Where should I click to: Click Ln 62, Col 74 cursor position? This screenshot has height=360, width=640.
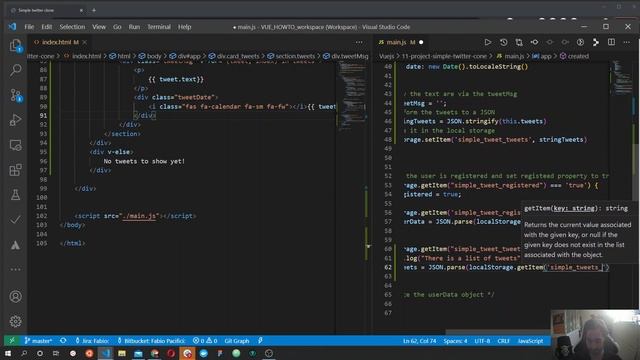click(420, 341)
